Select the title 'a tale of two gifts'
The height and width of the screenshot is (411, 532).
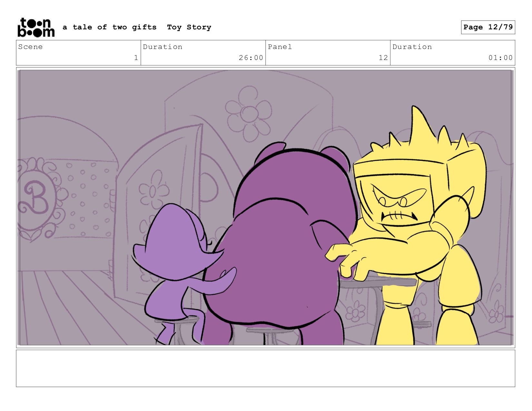(110, 27)
